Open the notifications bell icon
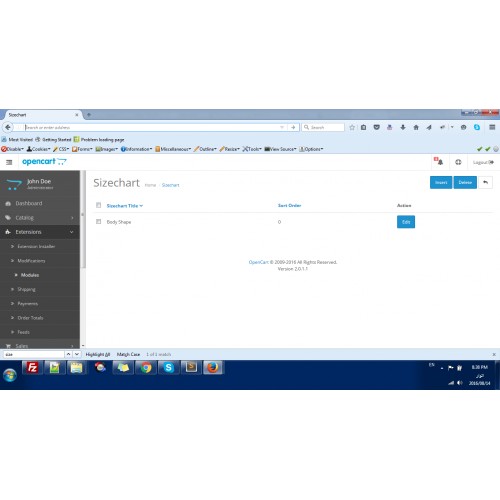This screenshot has height=500, width=500. (440, 162)
